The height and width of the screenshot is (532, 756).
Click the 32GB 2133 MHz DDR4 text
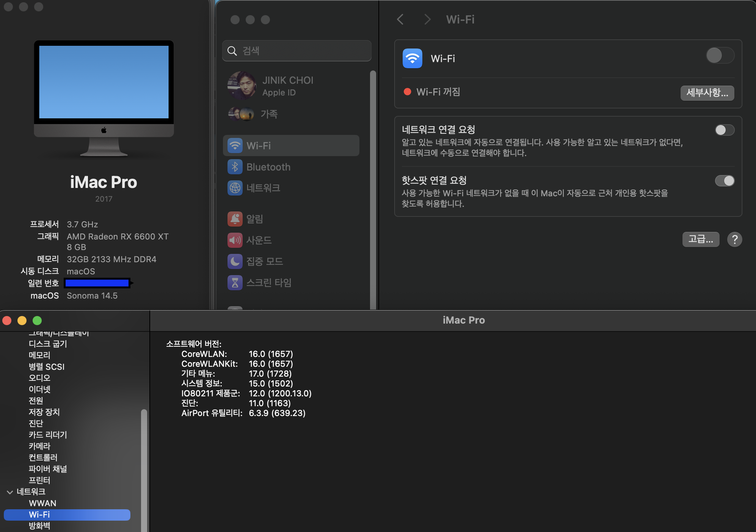tap(111, 259)
